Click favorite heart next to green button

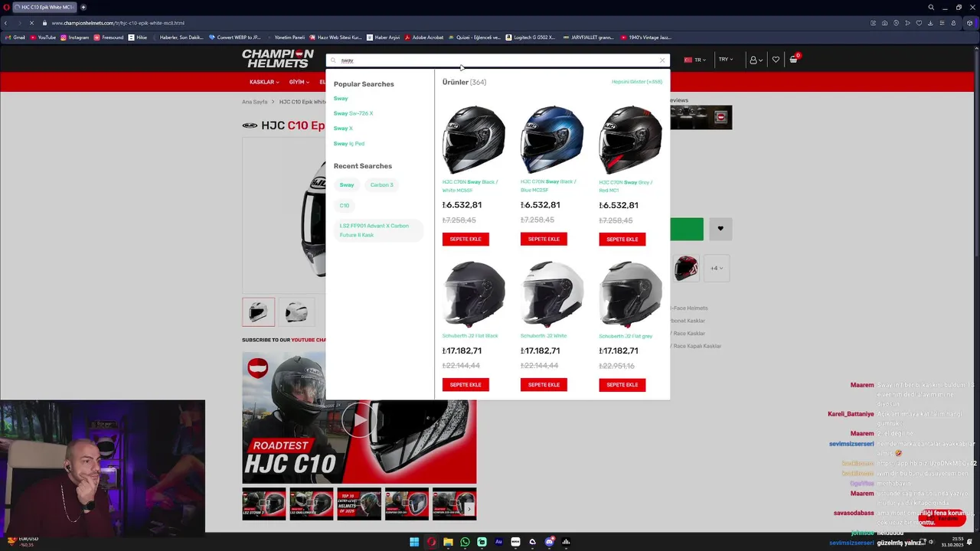coord(720,229)
